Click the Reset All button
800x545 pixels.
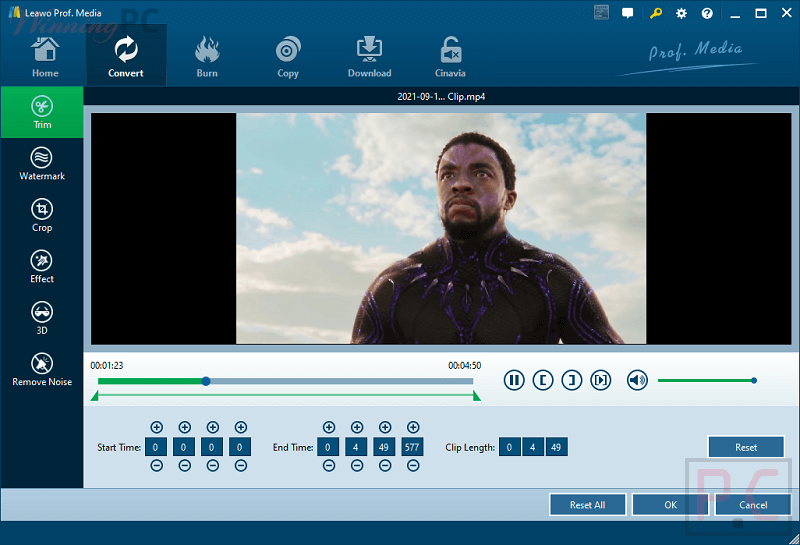[588, 505]
